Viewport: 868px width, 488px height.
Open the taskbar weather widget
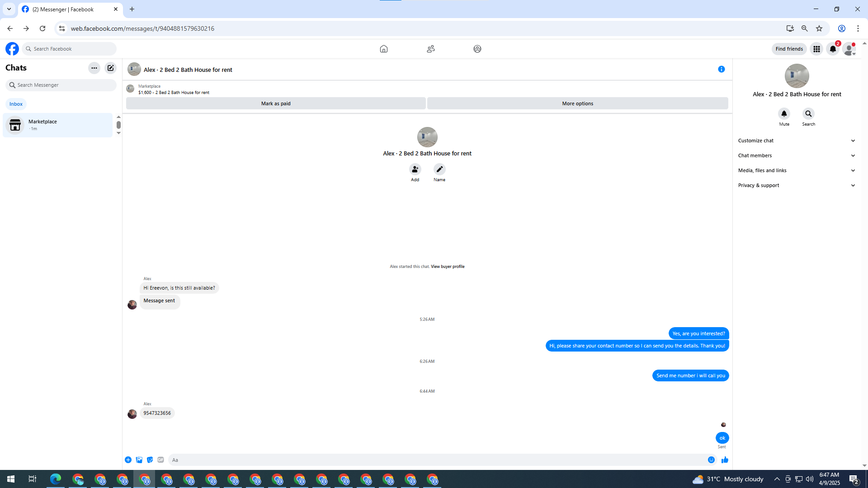[728, 479]
